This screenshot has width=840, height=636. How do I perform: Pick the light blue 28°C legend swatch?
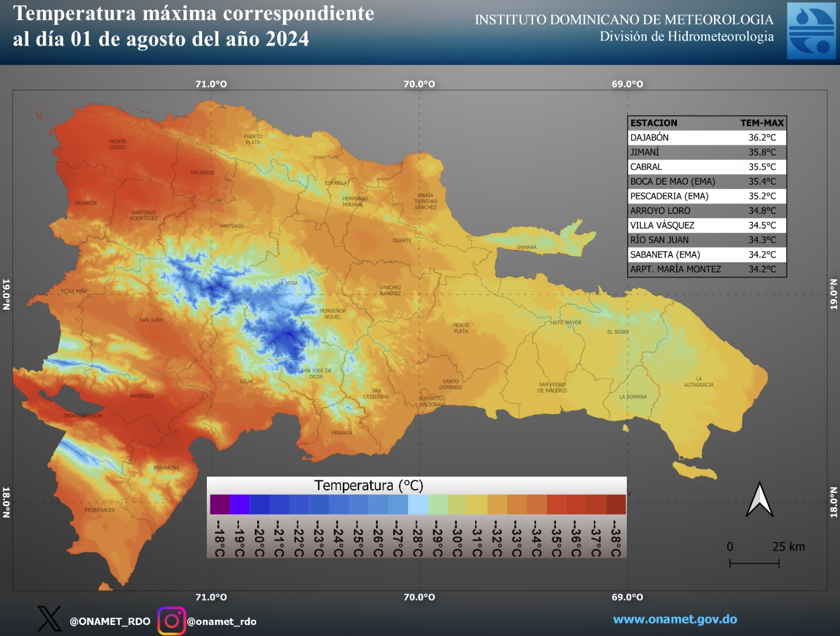click(x=418, y=504)
